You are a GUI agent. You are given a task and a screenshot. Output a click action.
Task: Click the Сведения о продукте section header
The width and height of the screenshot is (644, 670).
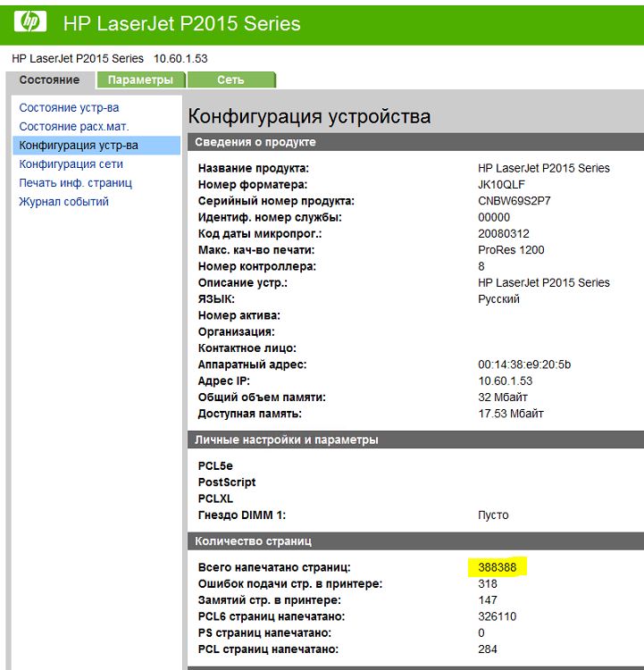pyautogui.click(x=415, y=142)
